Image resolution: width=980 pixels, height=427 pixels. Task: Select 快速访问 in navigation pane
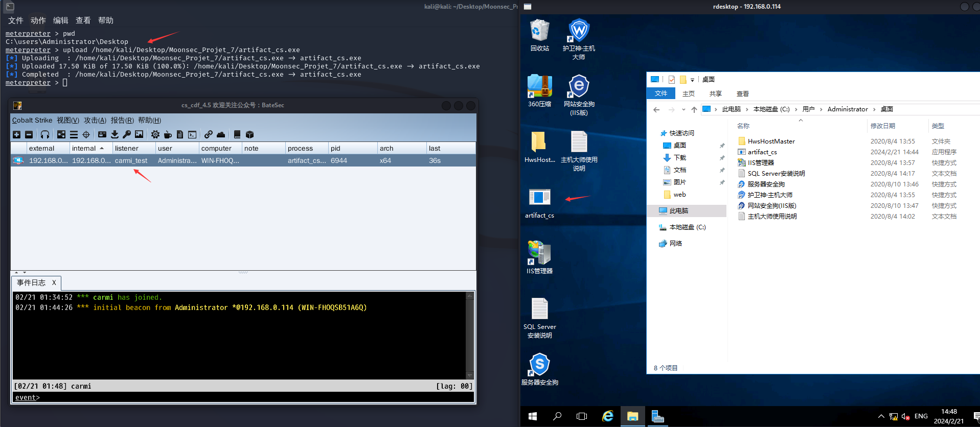coord(681,133)
